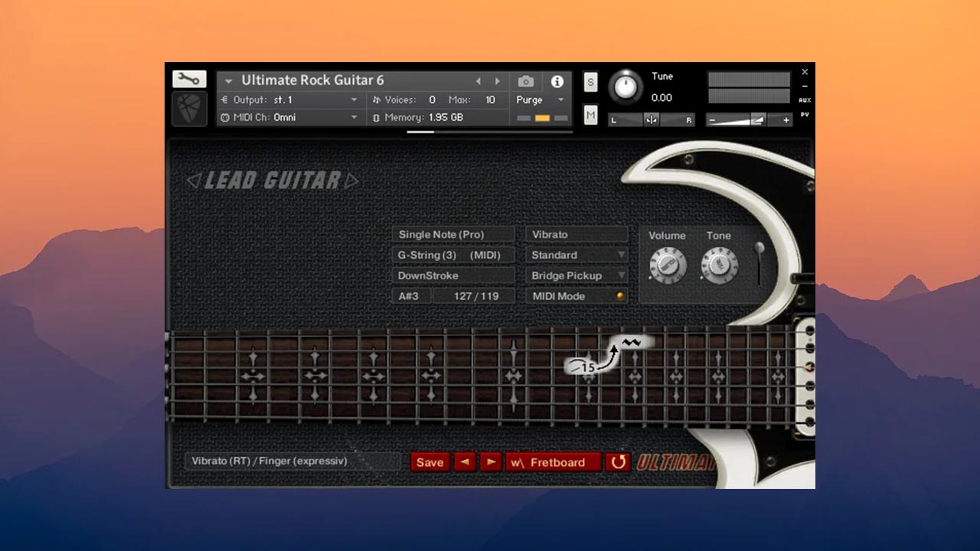Viewport: 980px width, 551px height.
Task: Click the Save button
Action: point(430,462)
